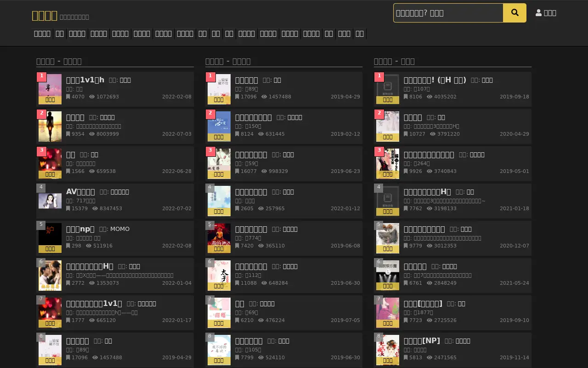Click bookmark icon next to 2605
This screenshot has width=588, height=368.
(237, 209)
